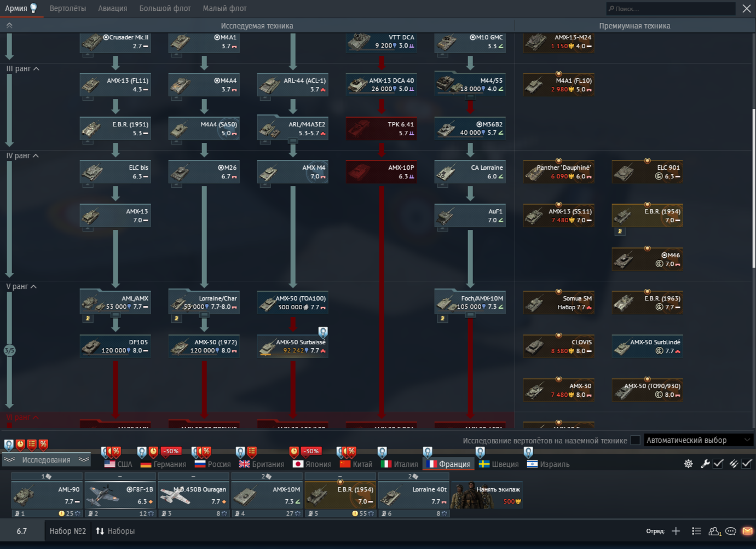Toggle the auto-ammo checkbox beside the shells icon
Screen dimensions: 756x549
(x=747, y=464)
